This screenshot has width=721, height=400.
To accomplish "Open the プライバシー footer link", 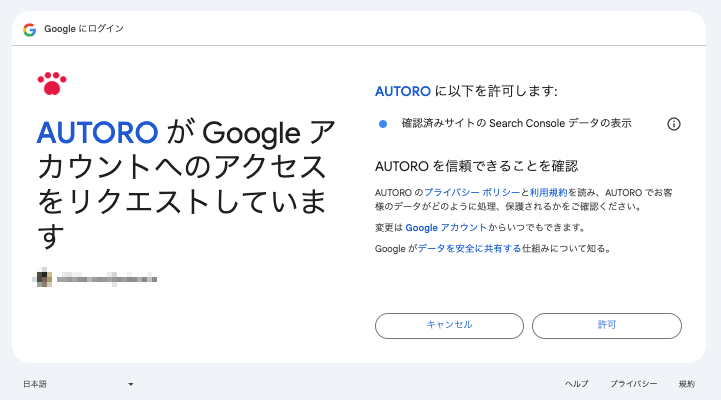I will pos(634,384).
